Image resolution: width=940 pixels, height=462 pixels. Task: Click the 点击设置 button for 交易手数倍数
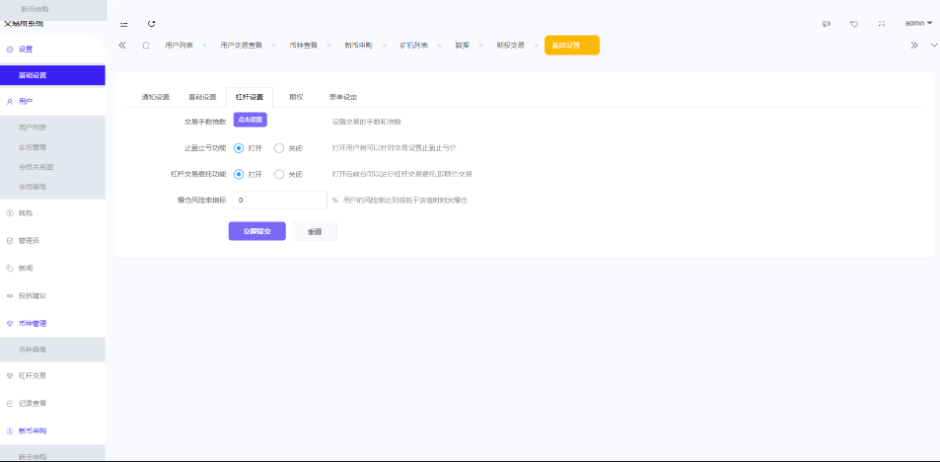(x=250, y=120)
